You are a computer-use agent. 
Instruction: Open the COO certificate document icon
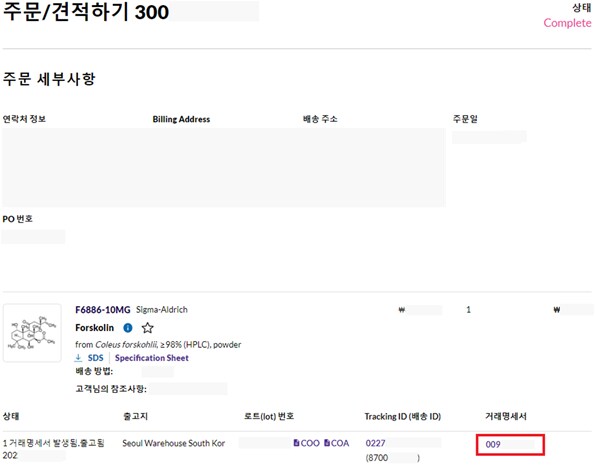click(x=296, y=443)
